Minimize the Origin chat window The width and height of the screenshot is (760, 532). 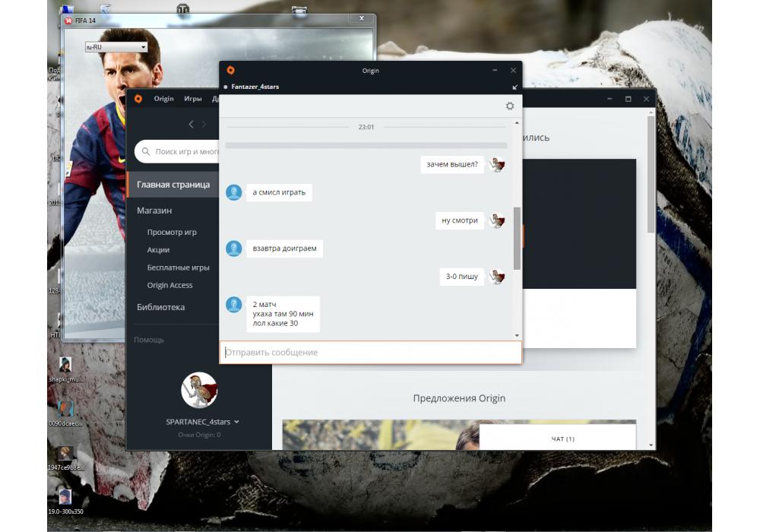[x=495, y=70]
